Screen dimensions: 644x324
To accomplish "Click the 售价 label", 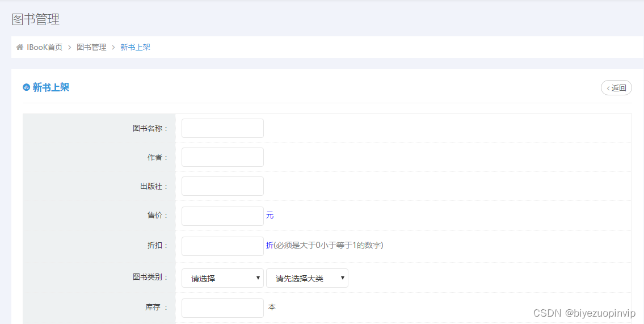I will click(x=158, y=216).
